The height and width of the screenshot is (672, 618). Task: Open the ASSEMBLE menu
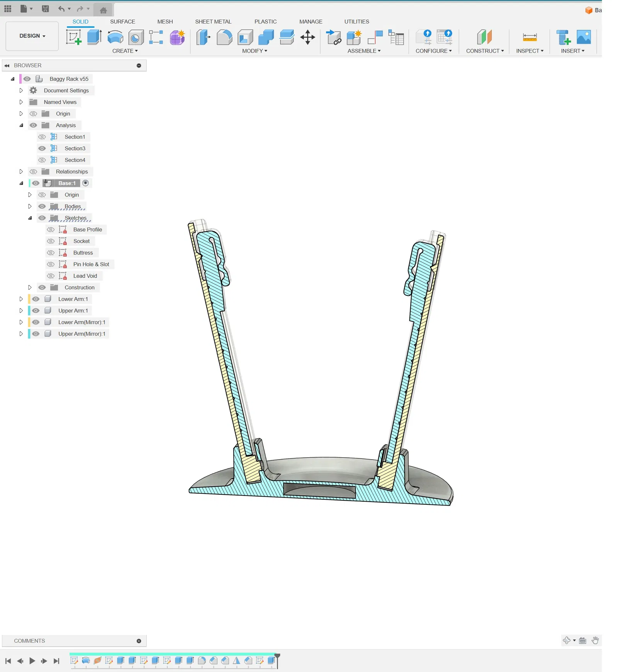pos(364,51)
